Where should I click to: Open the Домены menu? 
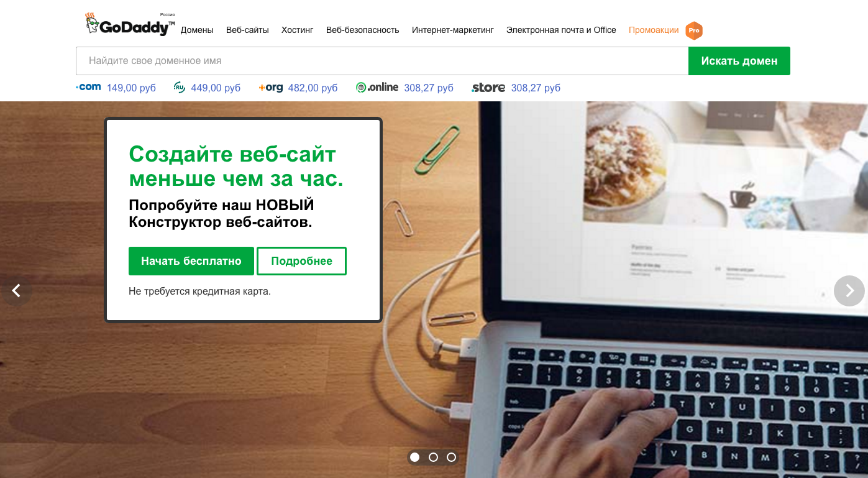[x=197, y=30]
